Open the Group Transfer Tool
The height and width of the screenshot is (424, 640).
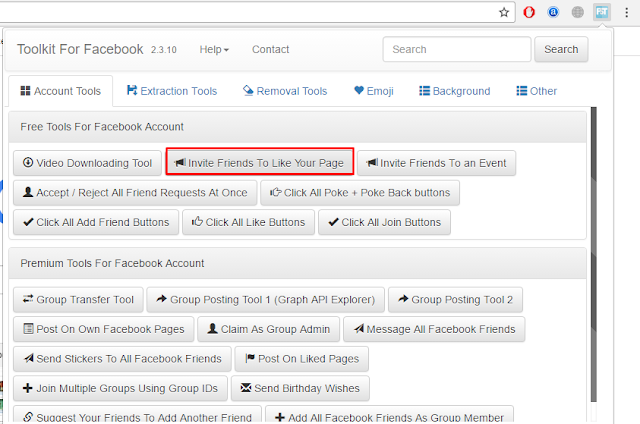point(78,300)
